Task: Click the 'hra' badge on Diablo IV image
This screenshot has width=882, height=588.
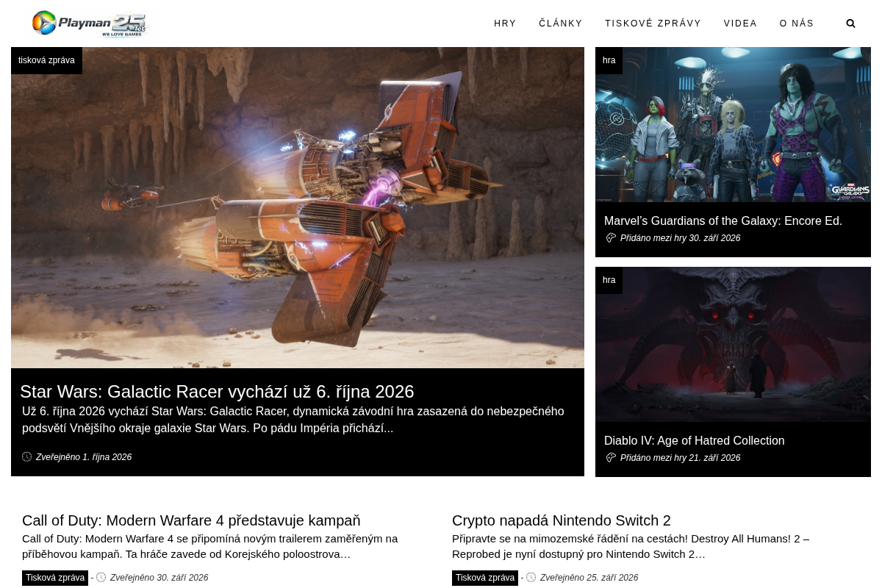Action: [609, 280]
